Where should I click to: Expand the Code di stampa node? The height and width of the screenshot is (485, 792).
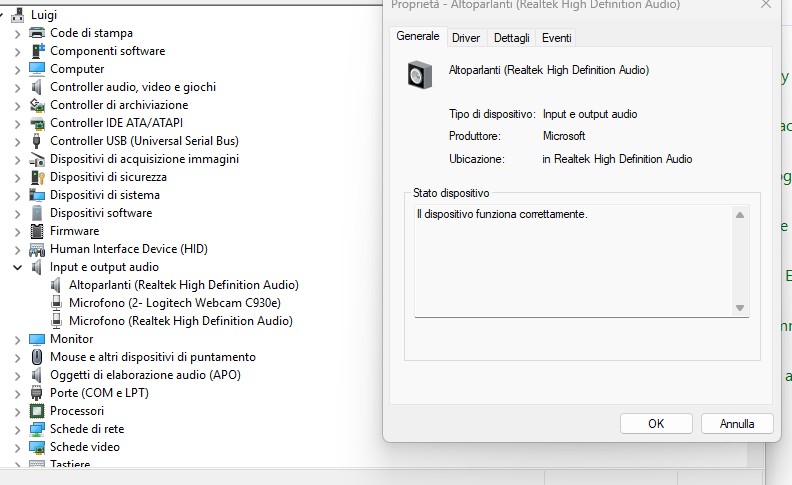pos(18,34)
